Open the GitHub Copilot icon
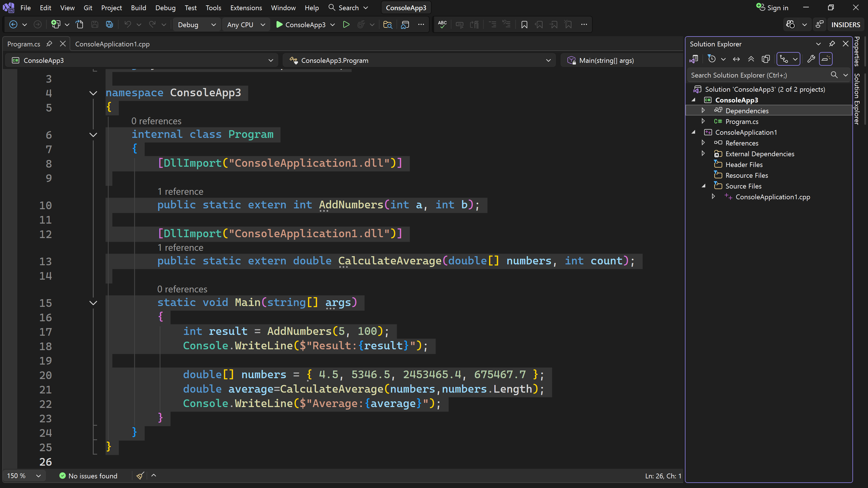 click(x=790, y=25)
